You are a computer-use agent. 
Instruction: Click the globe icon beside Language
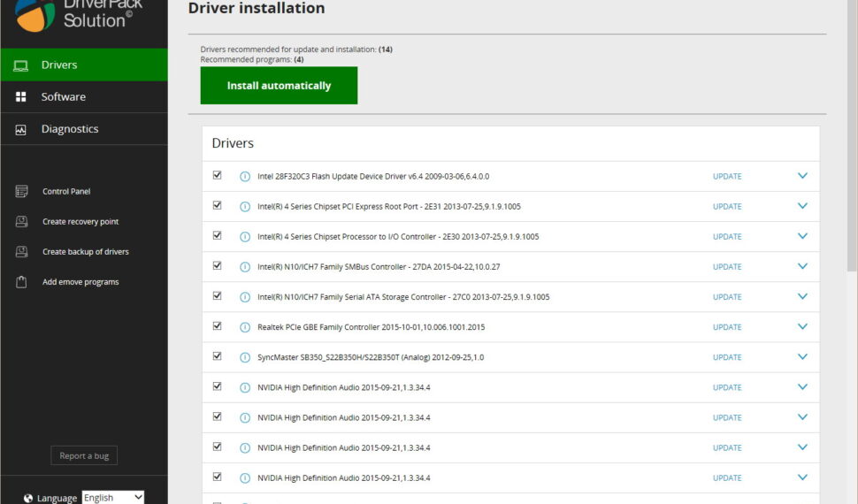28,498
